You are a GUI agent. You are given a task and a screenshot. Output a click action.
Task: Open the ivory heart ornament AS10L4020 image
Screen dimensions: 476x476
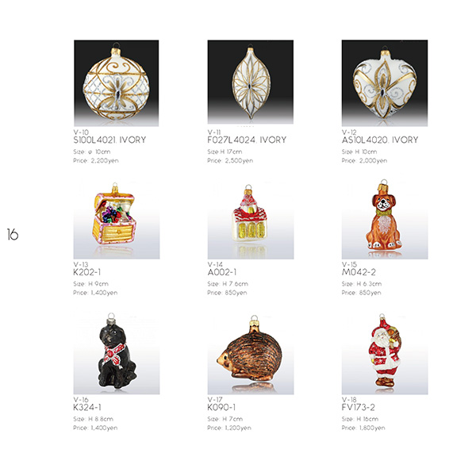click(385, 83)
